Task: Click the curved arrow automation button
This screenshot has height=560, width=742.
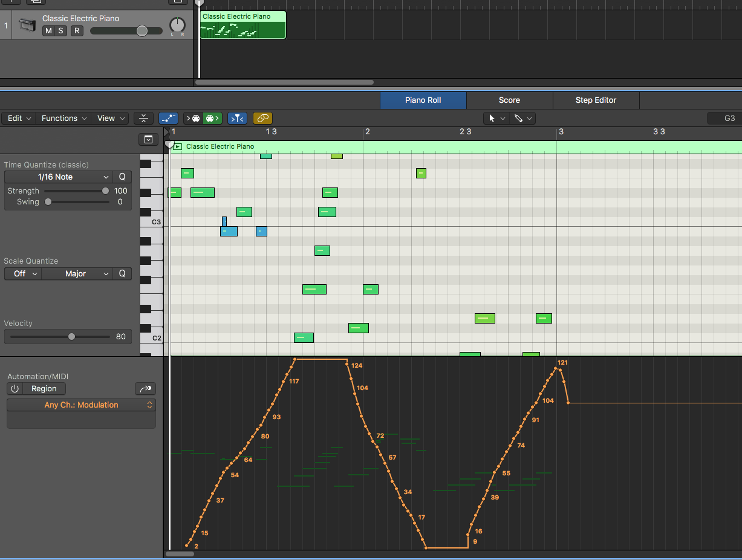Action: 145,389
